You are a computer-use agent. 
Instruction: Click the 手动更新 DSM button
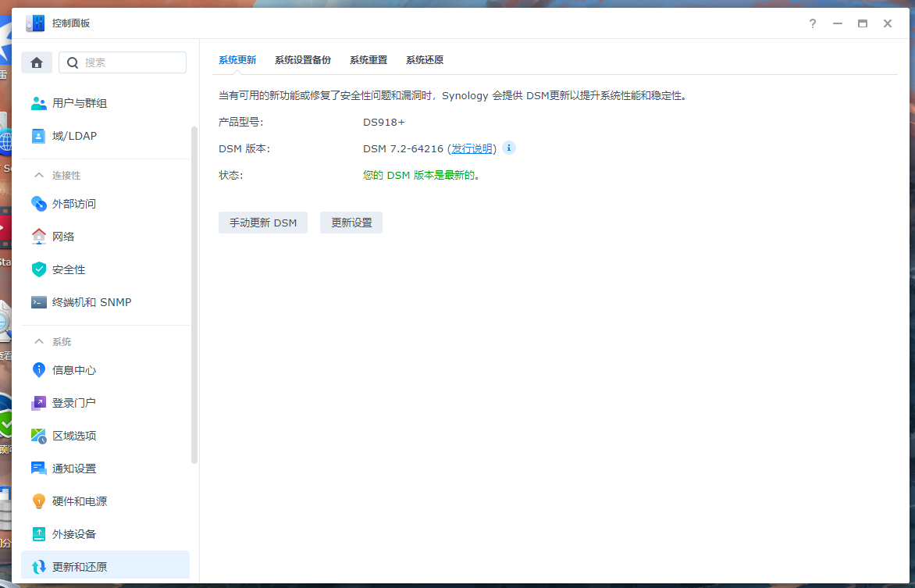coord(263,223)
